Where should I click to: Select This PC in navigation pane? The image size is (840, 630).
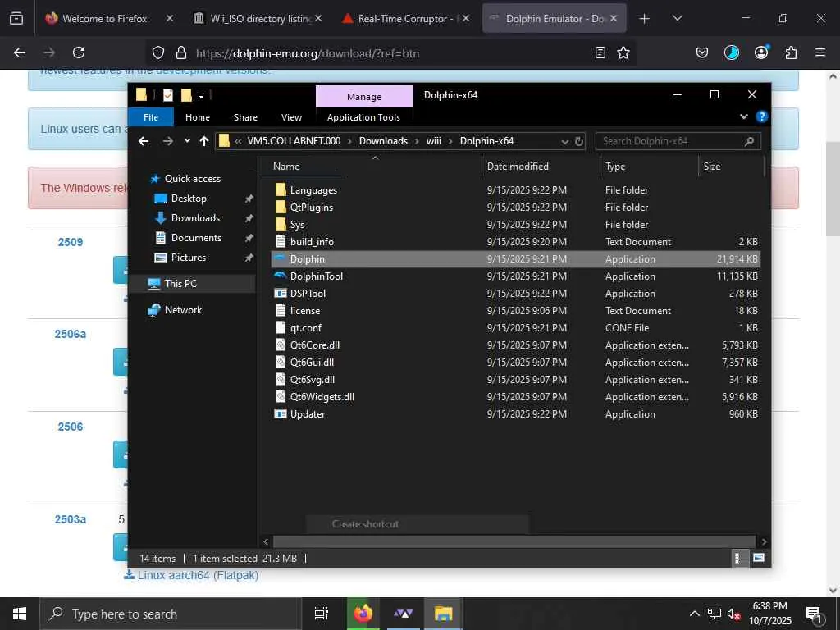point(180,283)
